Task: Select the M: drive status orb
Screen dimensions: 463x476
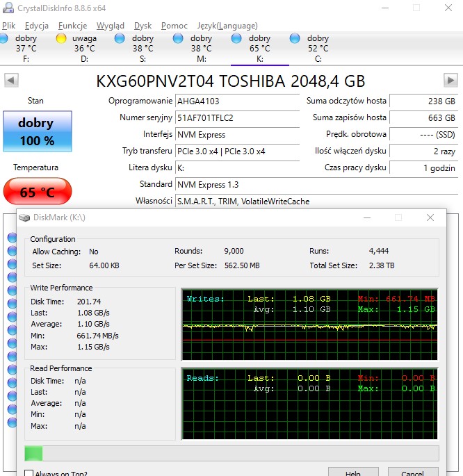Action: 178,38
